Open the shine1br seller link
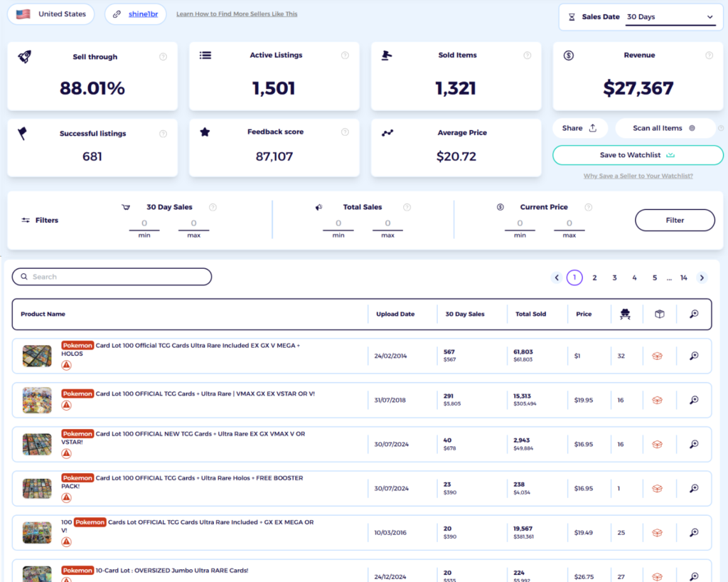 tap(143, 14)
